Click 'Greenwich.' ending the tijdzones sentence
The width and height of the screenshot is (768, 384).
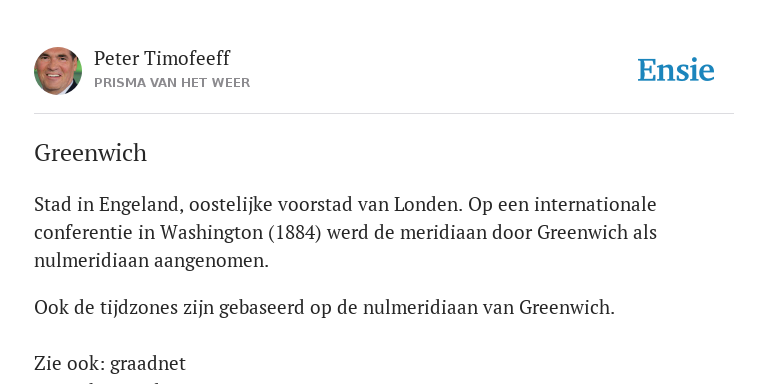click(567, 308)
